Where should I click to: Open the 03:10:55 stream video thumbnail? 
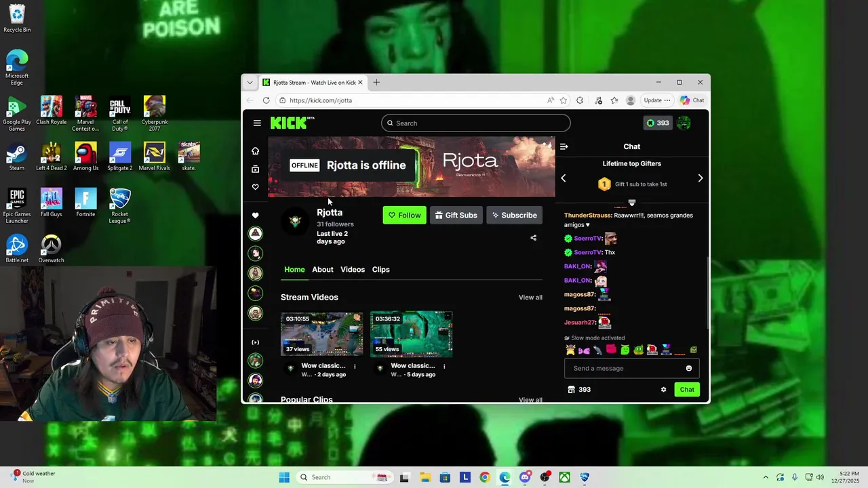click(321, 334)
